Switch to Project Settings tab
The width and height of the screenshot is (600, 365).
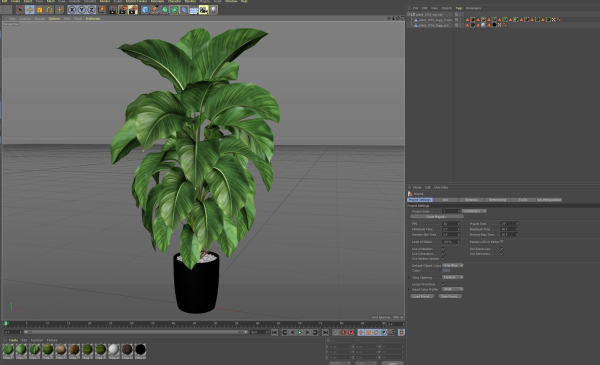[420, 200]
